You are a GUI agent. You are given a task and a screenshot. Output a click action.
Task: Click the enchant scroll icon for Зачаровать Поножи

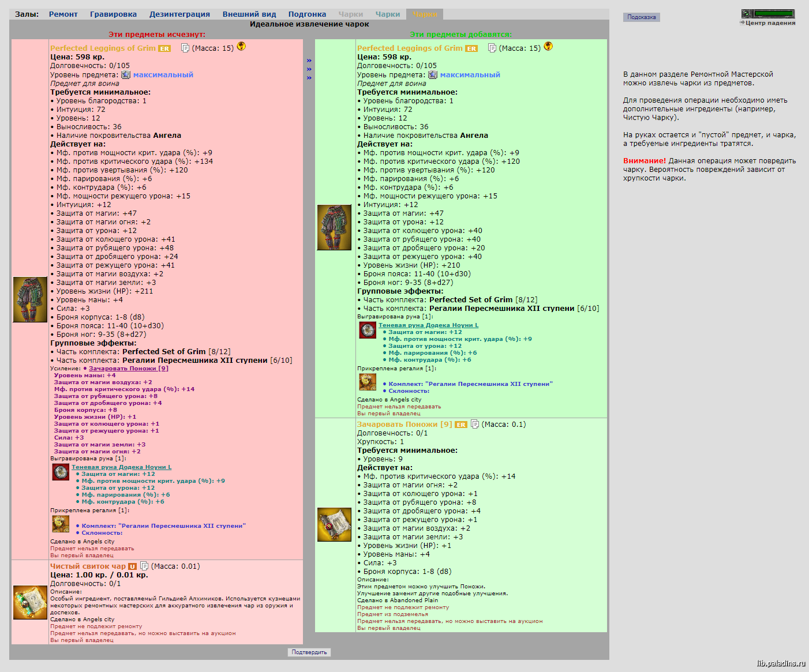[x=334, y=524]
